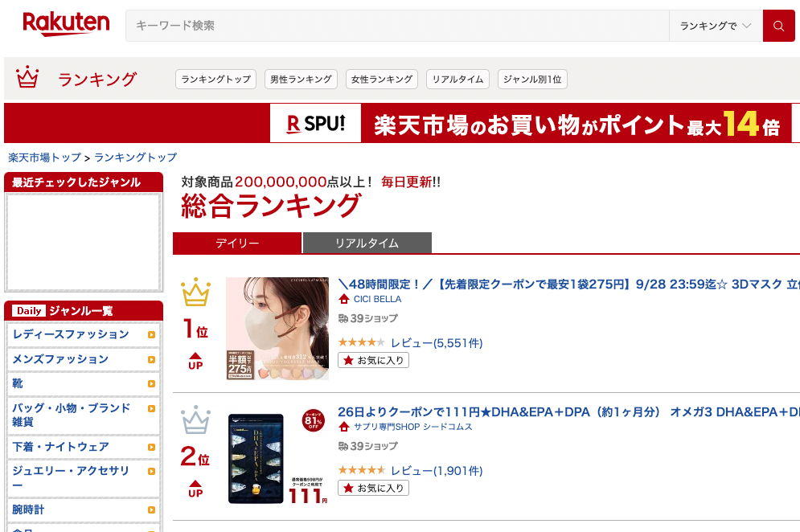Open ランキングトップ in the ranking nav
This screenshot has width=800, height=532.
(x=215, y=79)
